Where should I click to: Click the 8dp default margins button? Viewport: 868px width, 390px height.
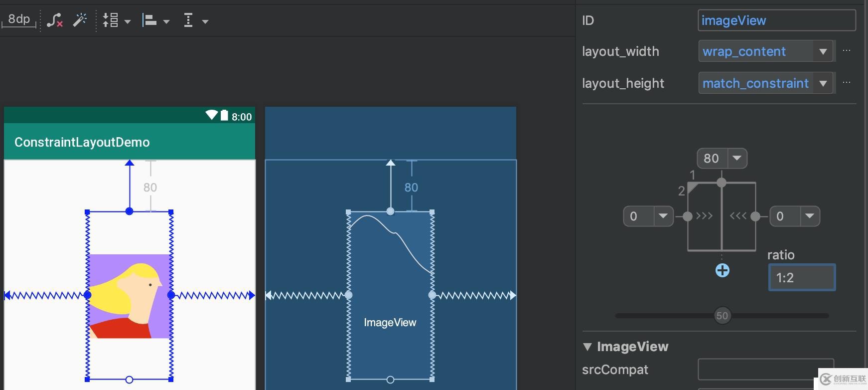19,19
